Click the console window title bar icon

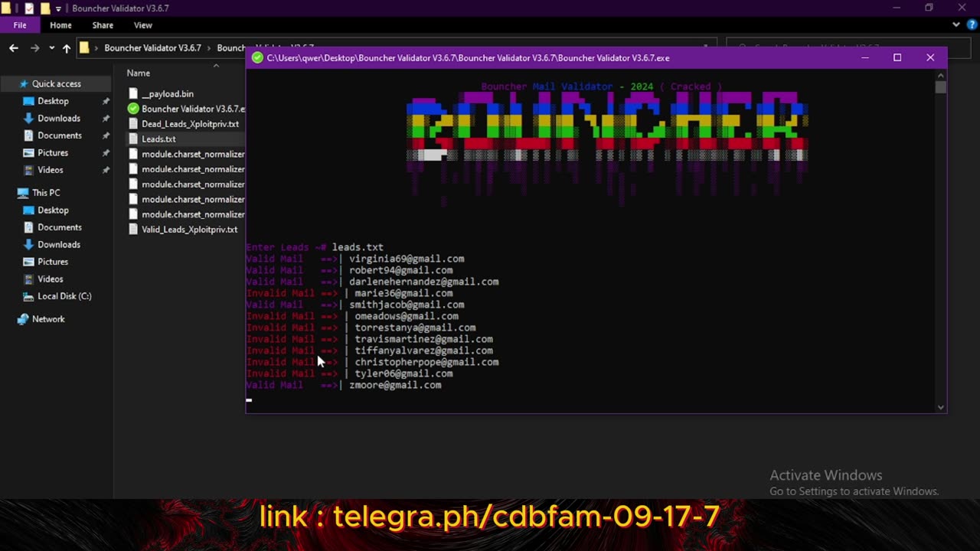(x=257, y=57)
